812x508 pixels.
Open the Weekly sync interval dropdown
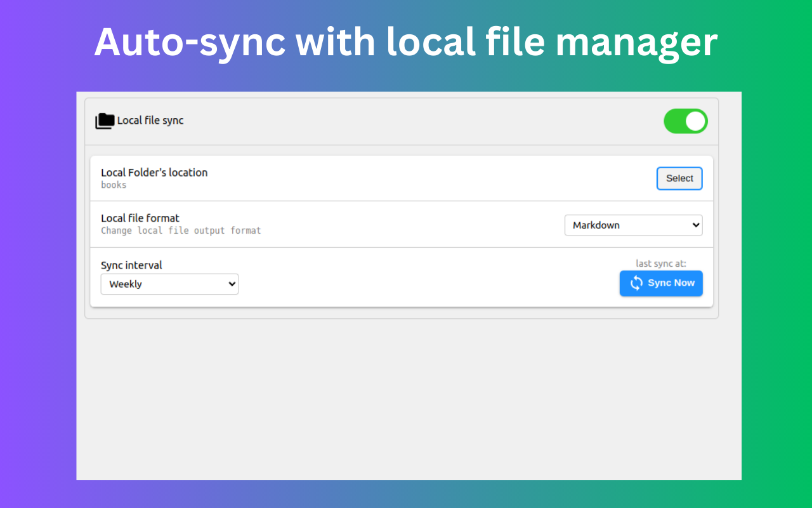[x=169, y=284]
